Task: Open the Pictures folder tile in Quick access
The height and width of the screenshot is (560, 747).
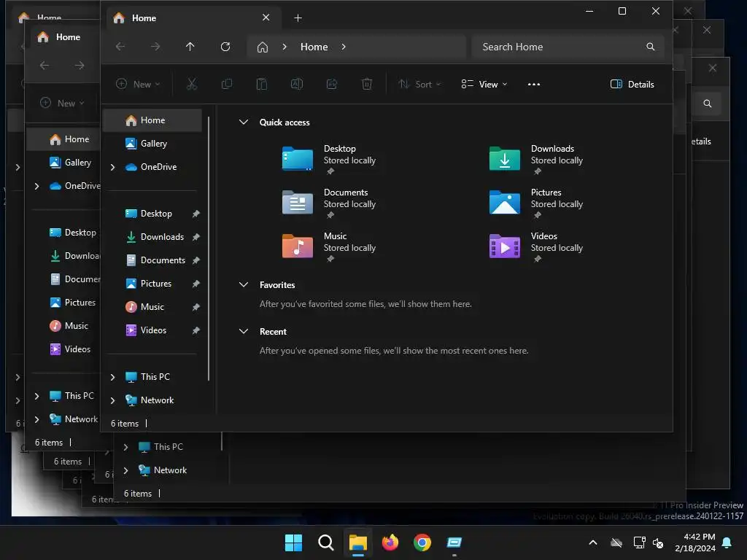Action: click(x=536, y=203)
